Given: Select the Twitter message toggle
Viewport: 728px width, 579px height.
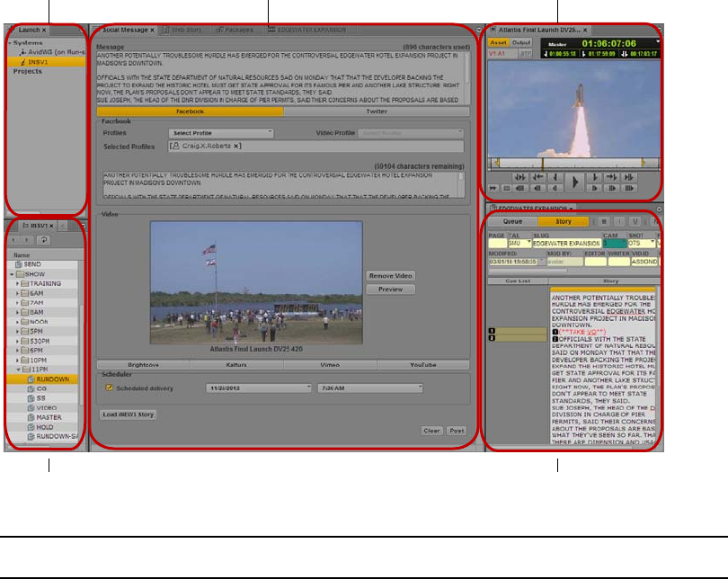Looking at the screenshot, I should (x=377, y=111).
